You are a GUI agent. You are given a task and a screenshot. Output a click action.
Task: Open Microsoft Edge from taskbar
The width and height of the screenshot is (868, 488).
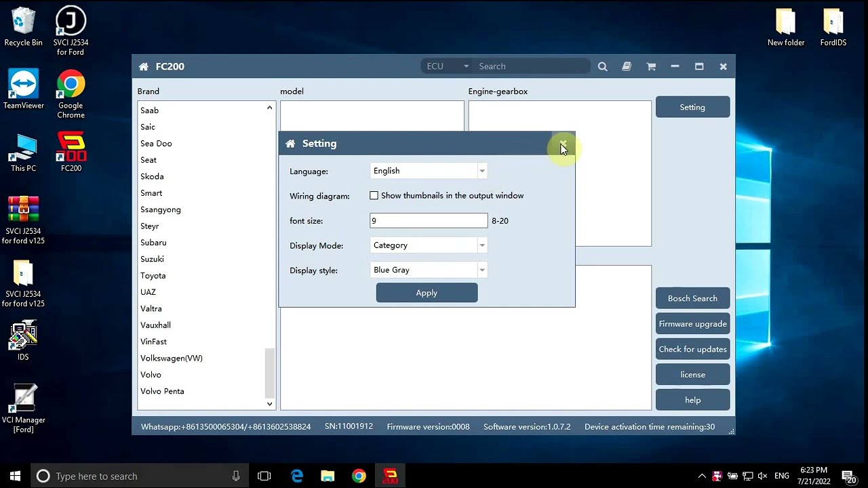tap(297, 476)
